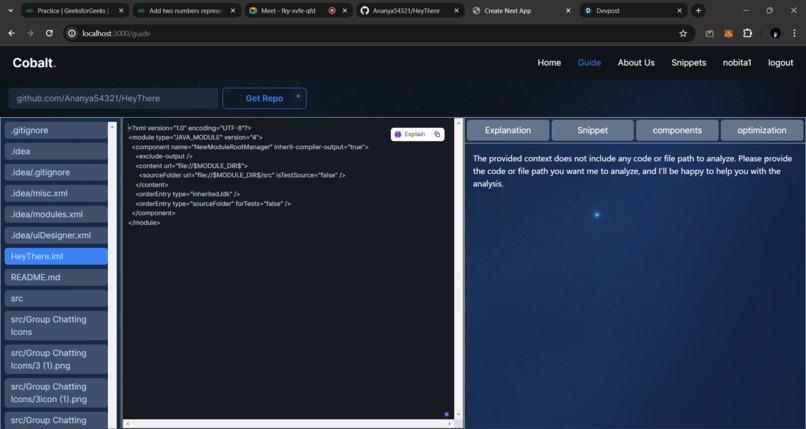Viewport: 806px width, 429px height.
Task: Click the Cobalt logo
Action: click(34, 63)
